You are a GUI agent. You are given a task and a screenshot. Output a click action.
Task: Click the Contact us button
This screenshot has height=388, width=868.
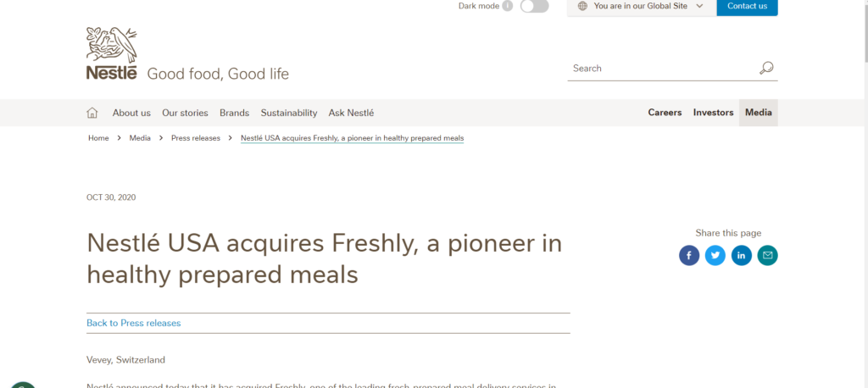coord(748,7)
